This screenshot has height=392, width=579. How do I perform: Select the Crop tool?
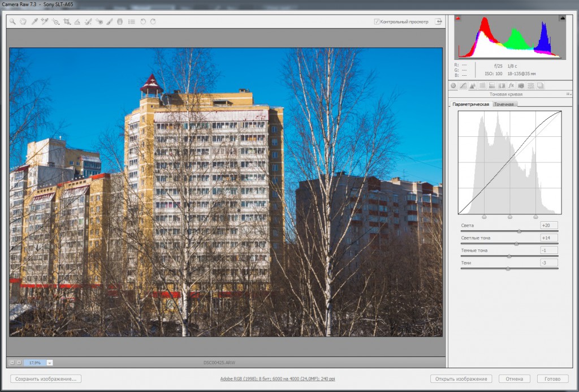click(67, 22)
